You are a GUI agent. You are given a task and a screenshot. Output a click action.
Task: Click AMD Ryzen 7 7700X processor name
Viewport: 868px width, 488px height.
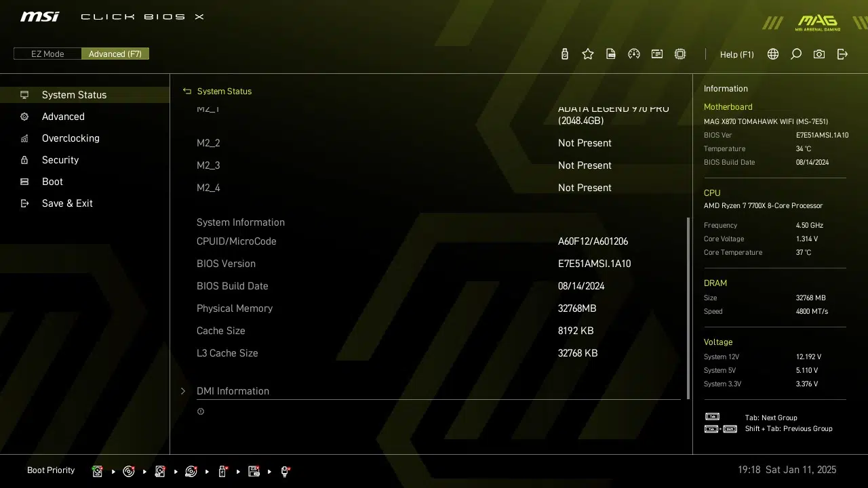point(764,206)
